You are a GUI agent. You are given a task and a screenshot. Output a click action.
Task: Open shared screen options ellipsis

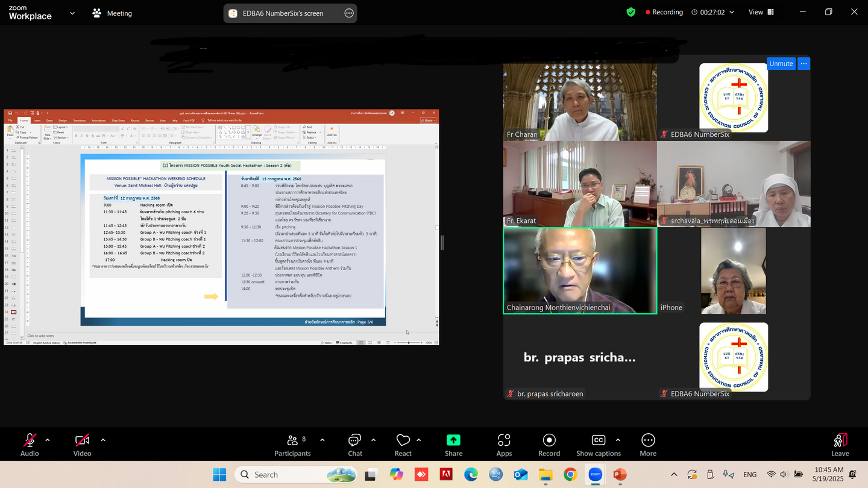[349, 13]
